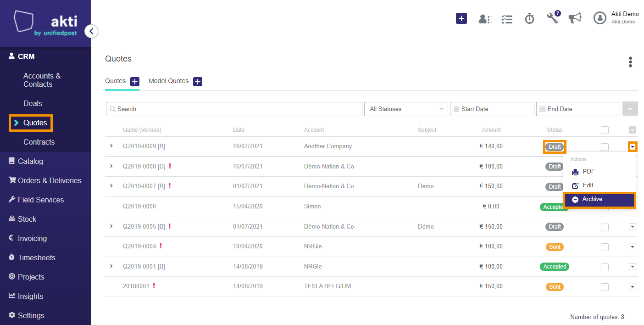Open the checklist tasks icon

[x=507, y=19]
